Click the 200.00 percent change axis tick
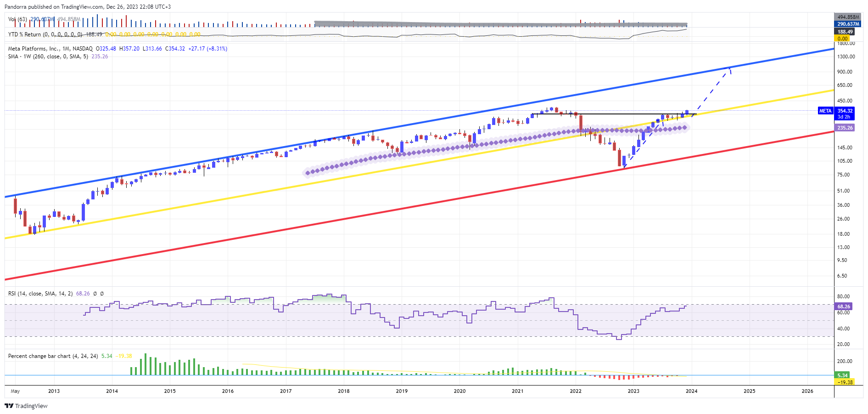Viewport: 868px width, 414px height. tap(845, 361)
